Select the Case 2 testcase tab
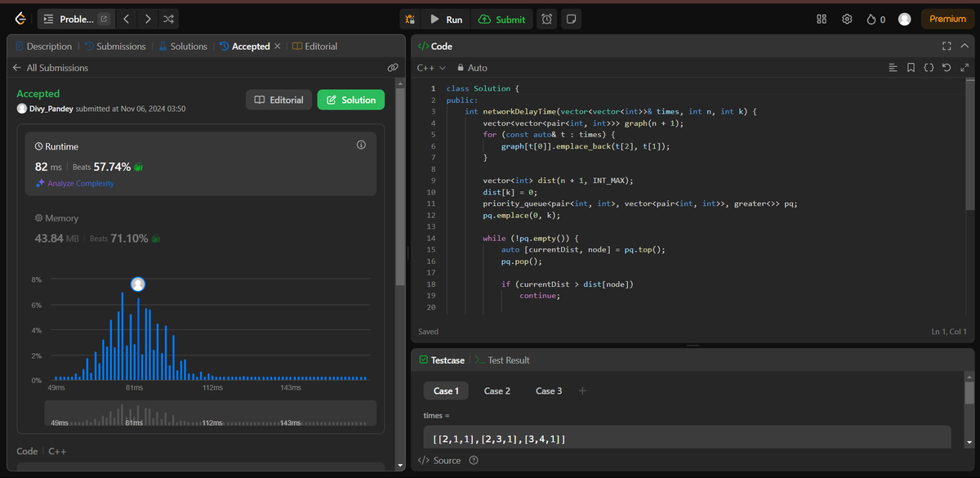This screenshot has height=478, width=980. click(x=497, y=391)
